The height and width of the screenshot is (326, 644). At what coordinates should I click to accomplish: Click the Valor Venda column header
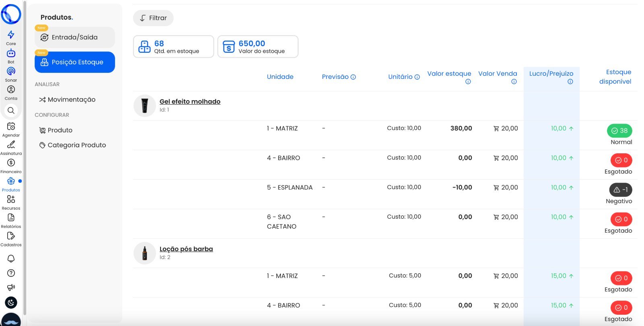tap(497, 74)
